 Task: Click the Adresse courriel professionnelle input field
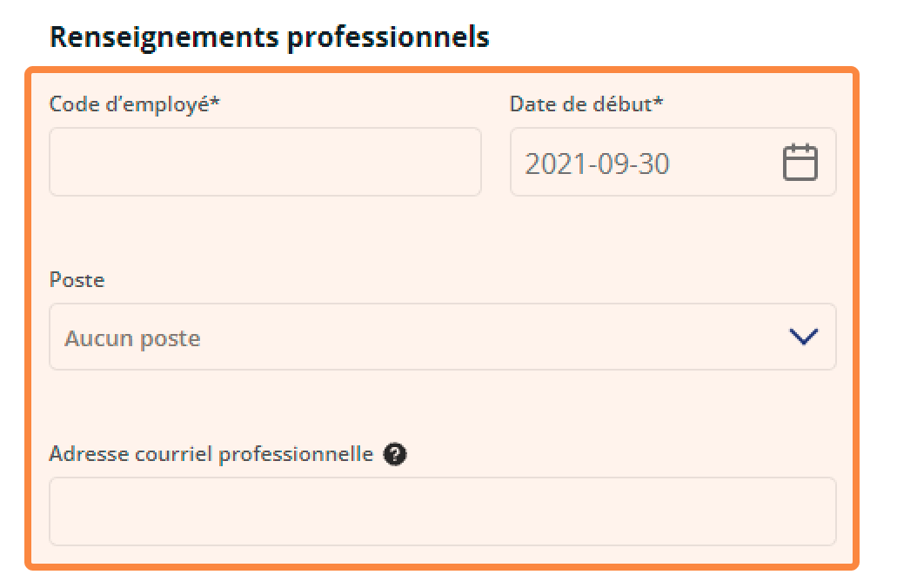tap(443, 511)
